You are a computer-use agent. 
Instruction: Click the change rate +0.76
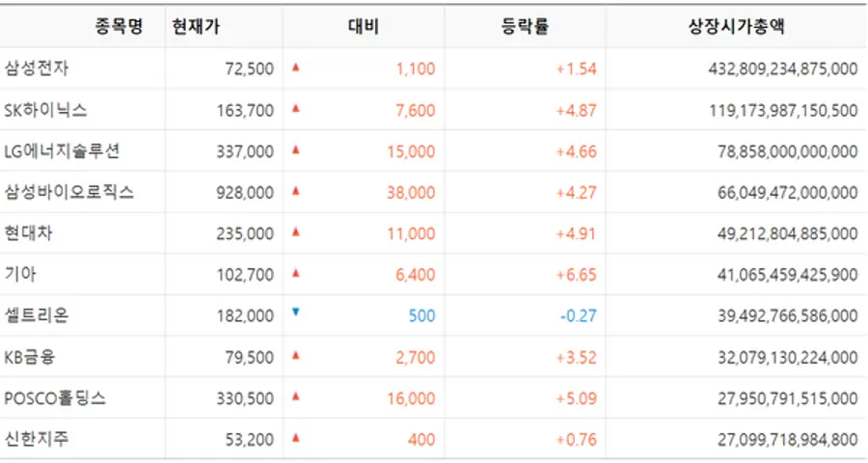[x=577, y=440]
